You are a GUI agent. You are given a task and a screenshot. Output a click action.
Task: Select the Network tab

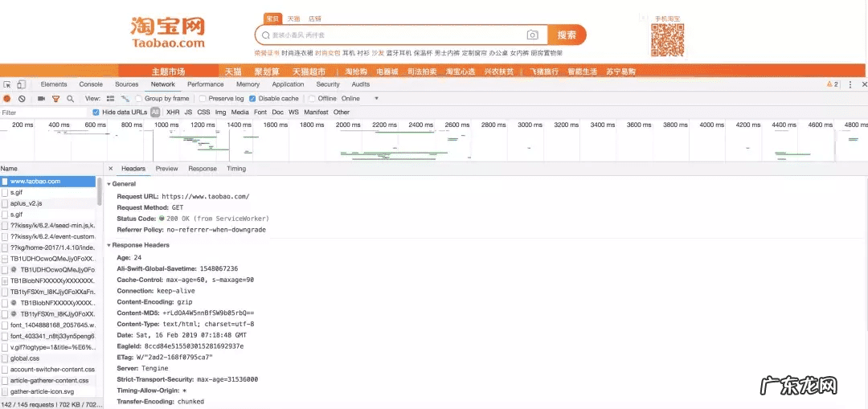162,84
